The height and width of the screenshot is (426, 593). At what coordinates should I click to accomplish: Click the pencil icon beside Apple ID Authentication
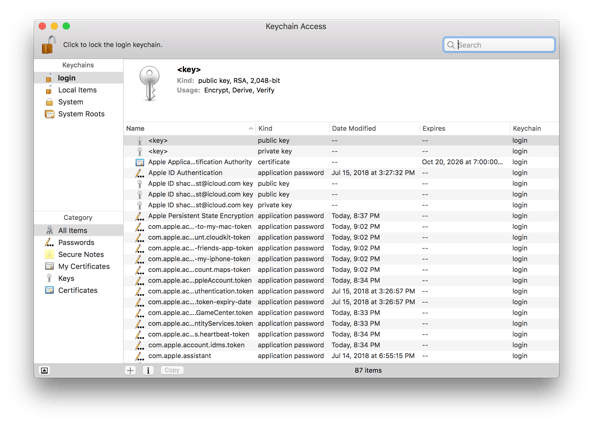tap(140, 173)
